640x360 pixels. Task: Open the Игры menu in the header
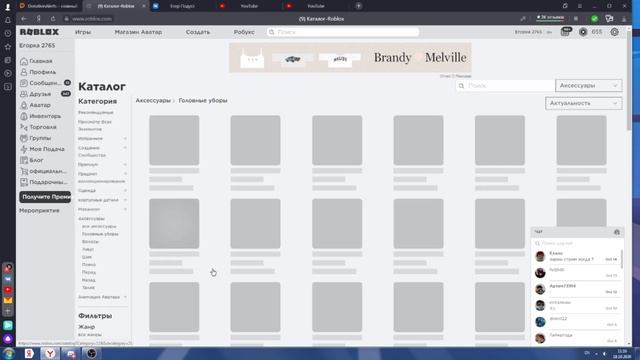coord(83,32)
